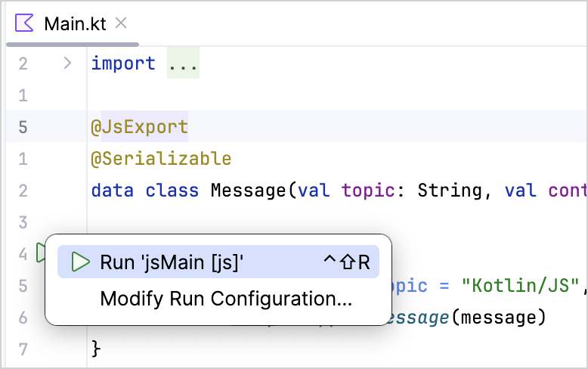Choose Run 'jsMain [js]' menu item
Image resolution: width=588 pixels, height=369 pixels.
coord(172,262)
